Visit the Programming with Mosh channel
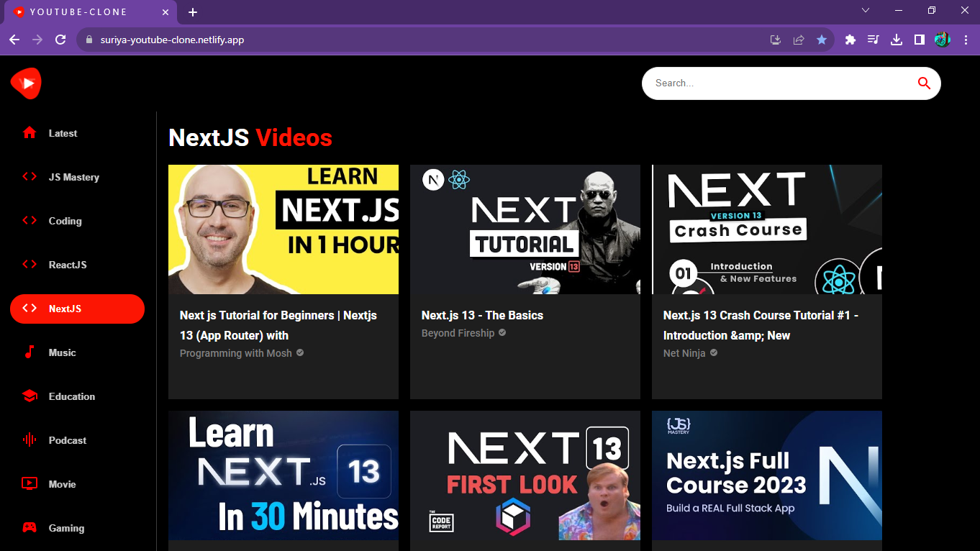The height and width of the screenshot is (551, 980). [236, 353]
